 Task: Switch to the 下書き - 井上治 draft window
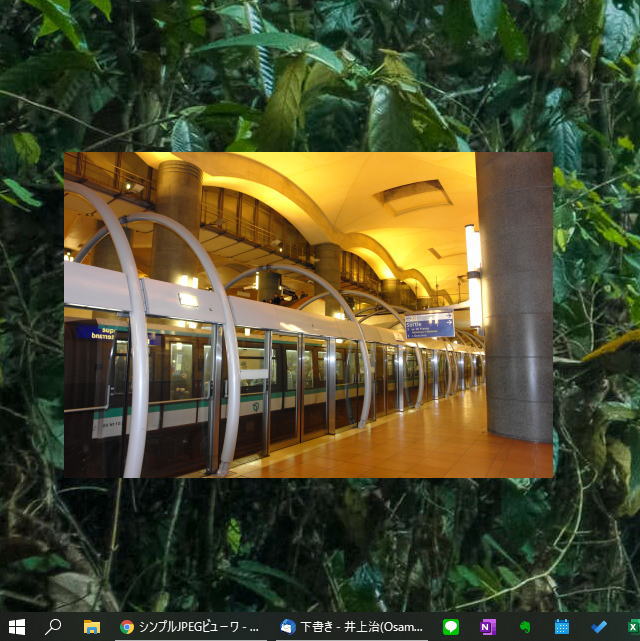[x=362, y=627]
